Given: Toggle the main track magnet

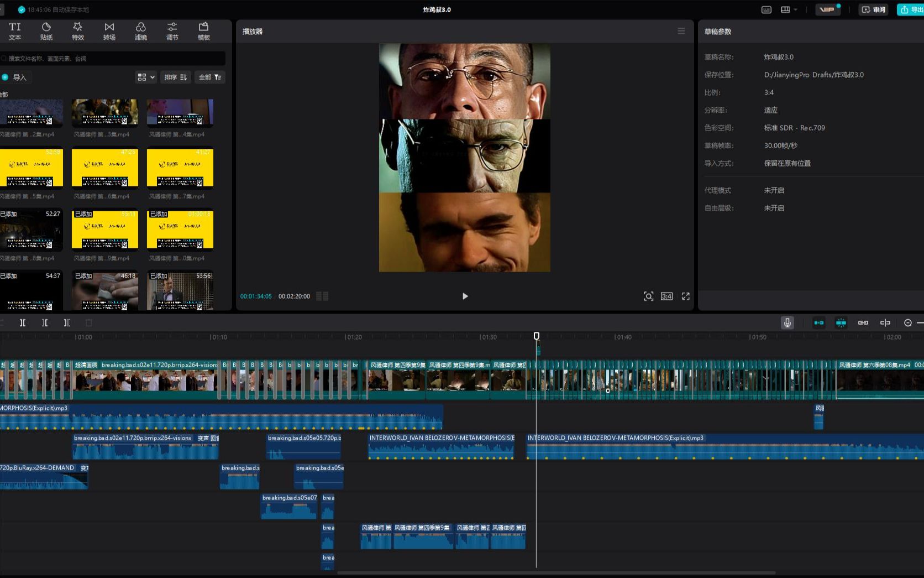Looking at the screenshot, I should coord(818,323).
